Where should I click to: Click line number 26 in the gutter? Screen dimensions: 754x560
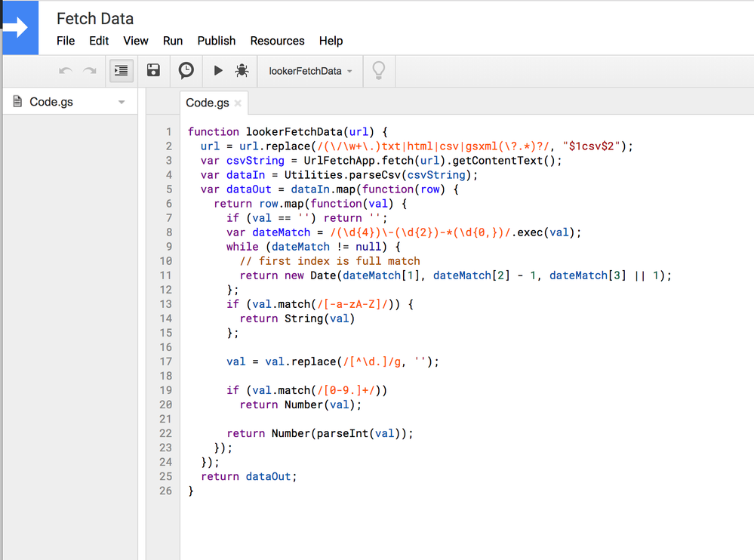pos(166,491)
